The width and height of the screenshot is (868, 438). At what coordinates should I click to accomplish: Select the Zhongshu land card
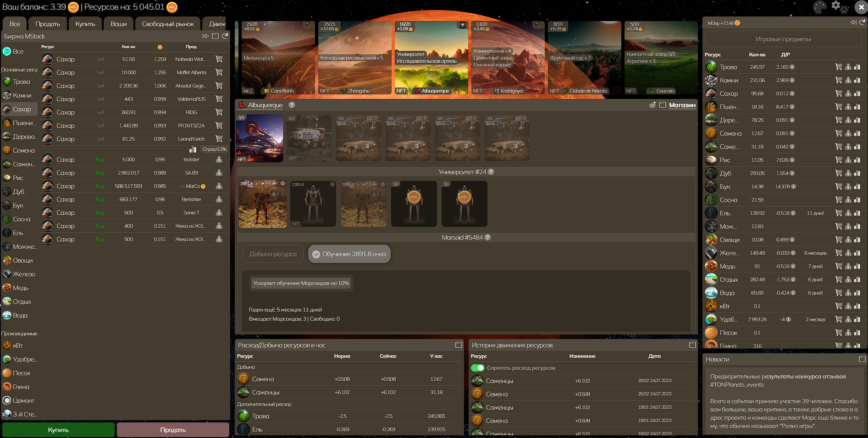point(355,58)
